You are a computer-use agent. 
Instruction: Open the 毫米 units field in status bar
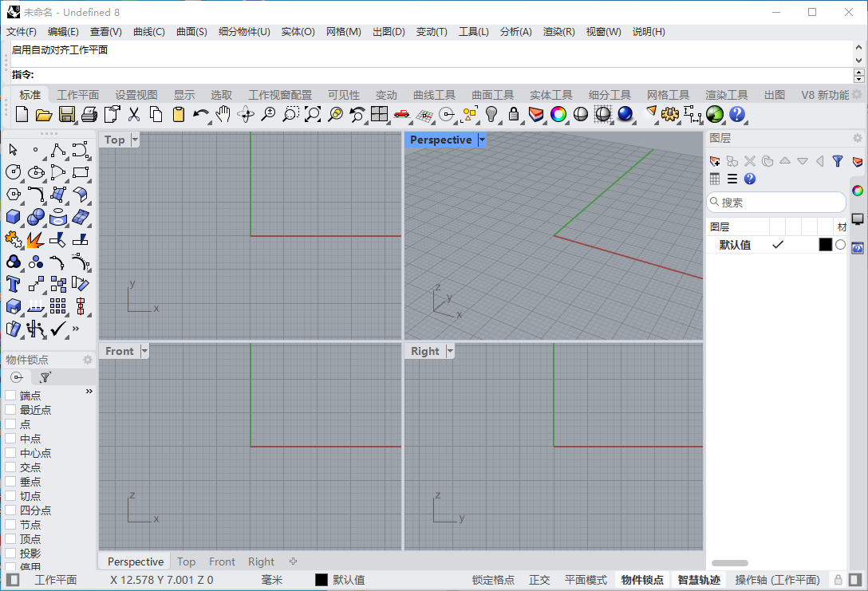(272, 579)
